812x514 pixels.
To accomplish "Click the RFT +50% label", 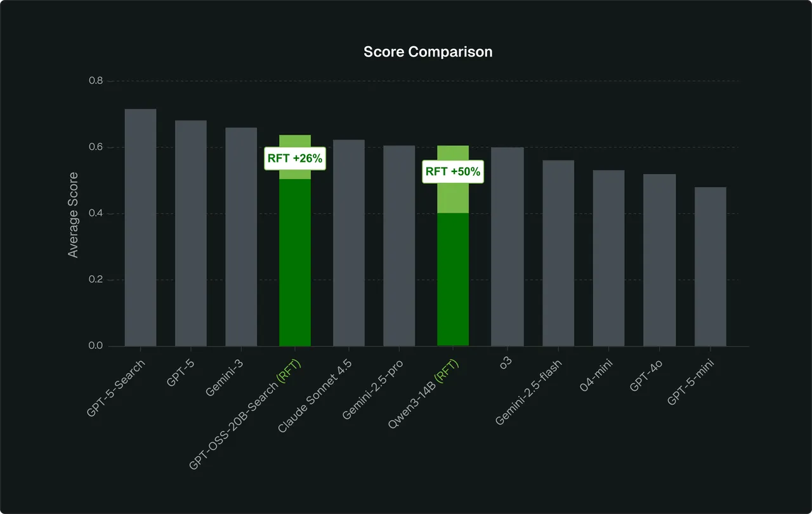I will 453,171.
